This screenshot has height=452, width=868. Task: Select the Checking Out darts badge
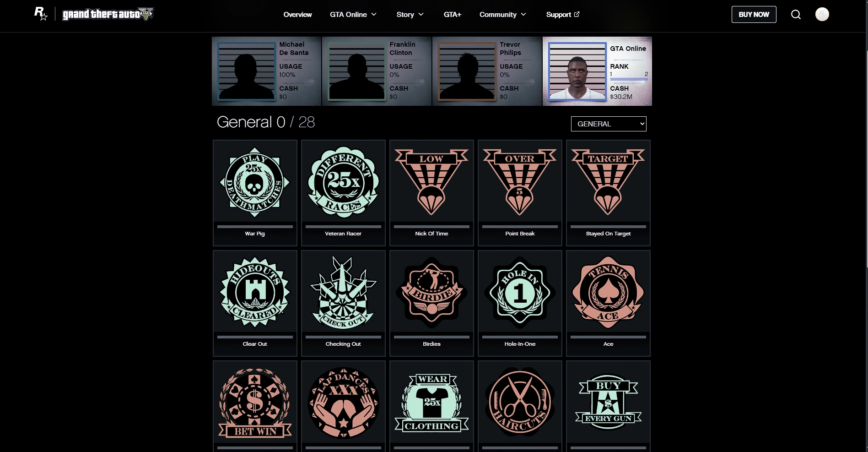point(343,292)
